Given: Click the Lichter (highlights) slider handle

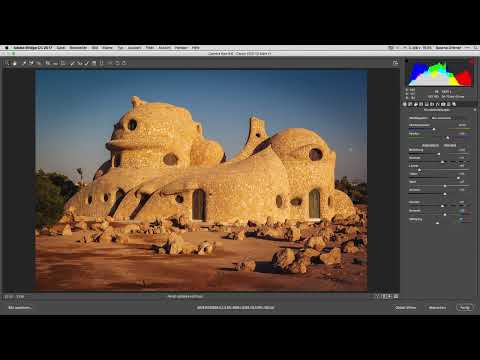Looking at the screenshot, I should tap(420, 170).
